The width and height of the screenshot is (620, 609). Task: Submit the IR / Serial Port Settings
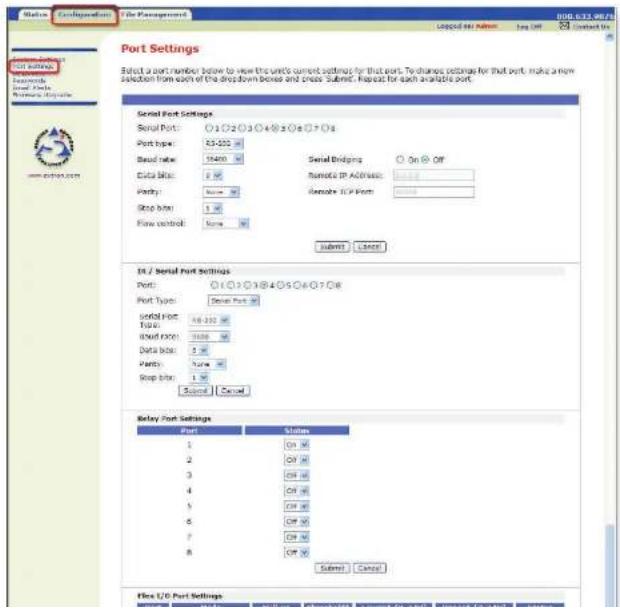tap(195, 391)
